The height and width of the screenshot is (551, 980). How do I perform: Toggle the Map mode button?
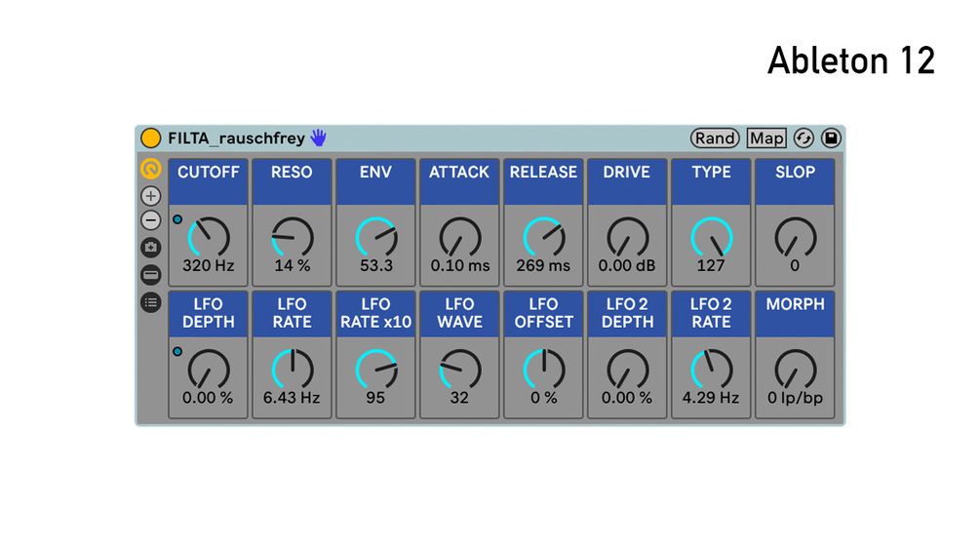tap(766, 138)
